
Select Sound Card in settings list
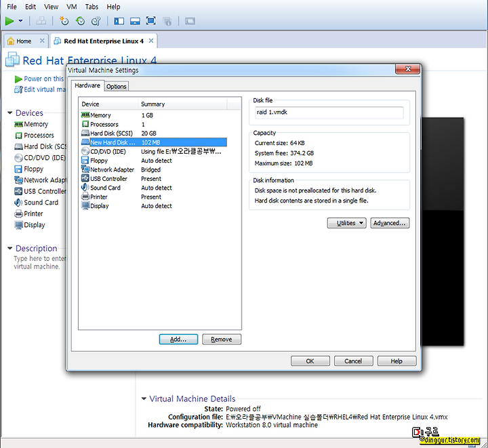[154, 188]
